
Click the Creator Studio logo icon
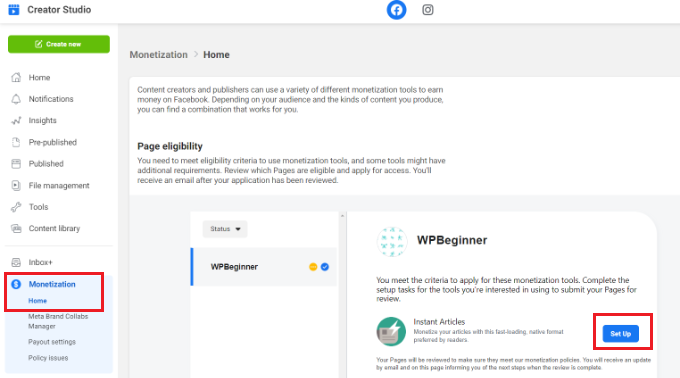click(14, 10)
